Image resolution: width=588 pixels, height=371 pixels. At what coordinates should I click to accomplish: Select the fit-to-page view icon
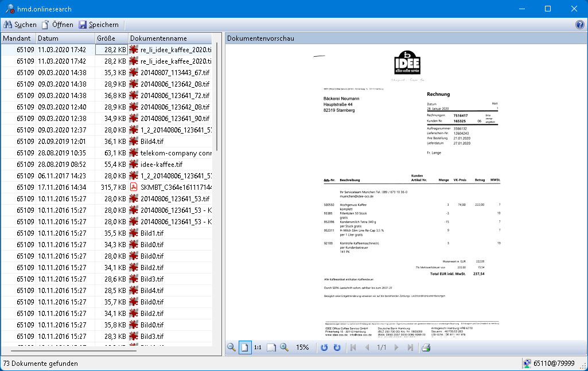tap(245, 347)
